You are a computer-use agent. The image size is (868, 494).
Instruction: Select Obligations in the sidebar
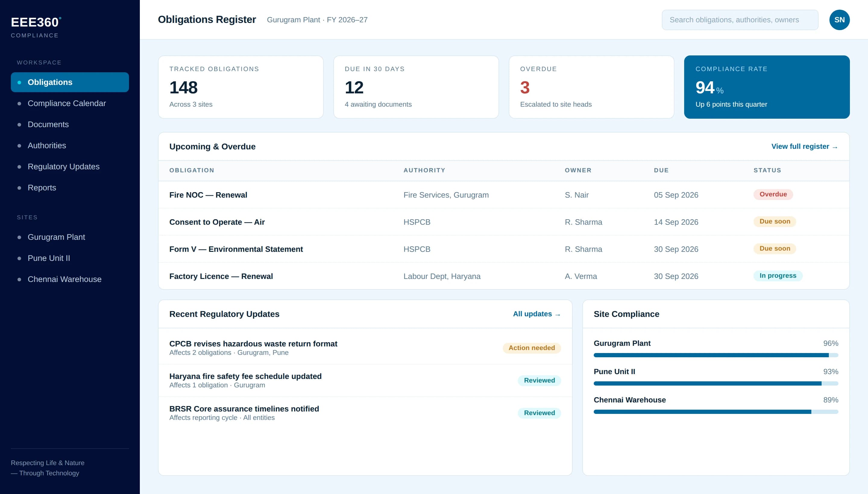70,82
